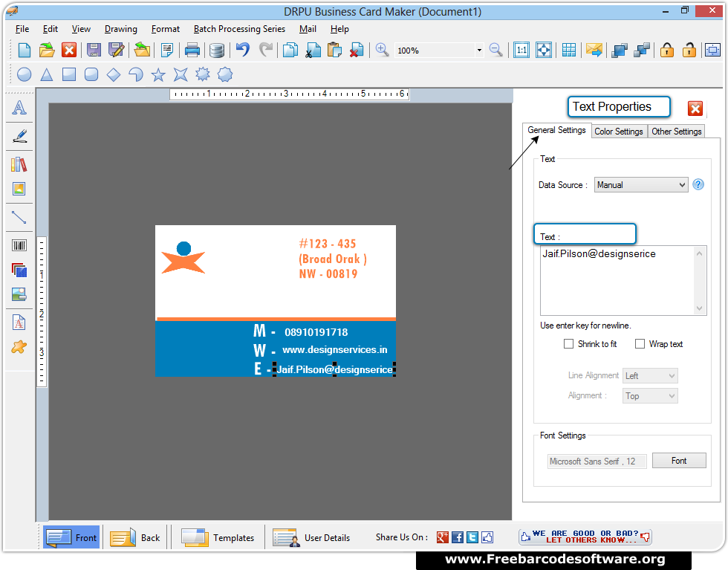The width and height of the screenshot is (728, 570).
Task: Click the red X close document icon
Action: pyautogui.click(x=69, y=51)
